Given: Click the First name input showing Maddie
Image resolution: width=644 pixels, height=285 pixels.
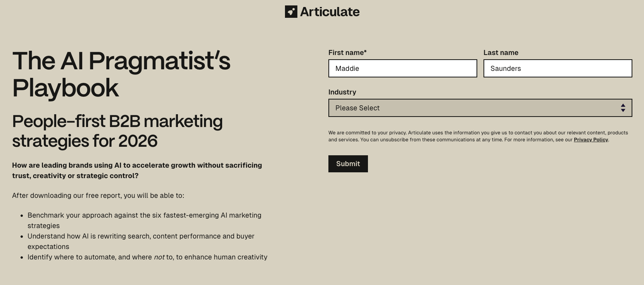Looking at the screenshot, I should [x=402, y=69].
